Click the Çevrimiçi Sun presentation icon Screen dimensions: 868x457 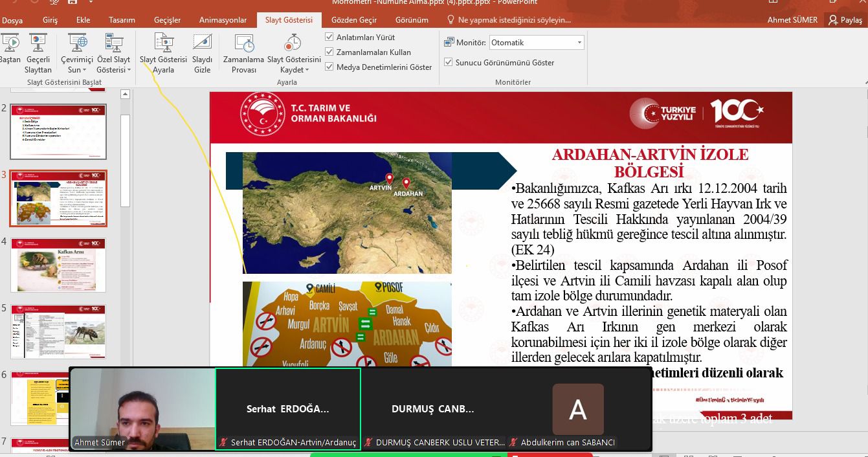pos(77,43)
